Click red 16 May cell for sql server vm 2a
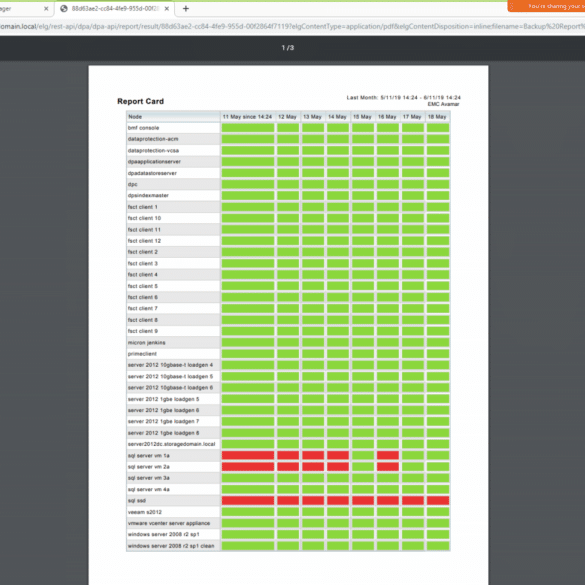Image resolution: width=585 pixels, height=585 pixels. [388, 466]
